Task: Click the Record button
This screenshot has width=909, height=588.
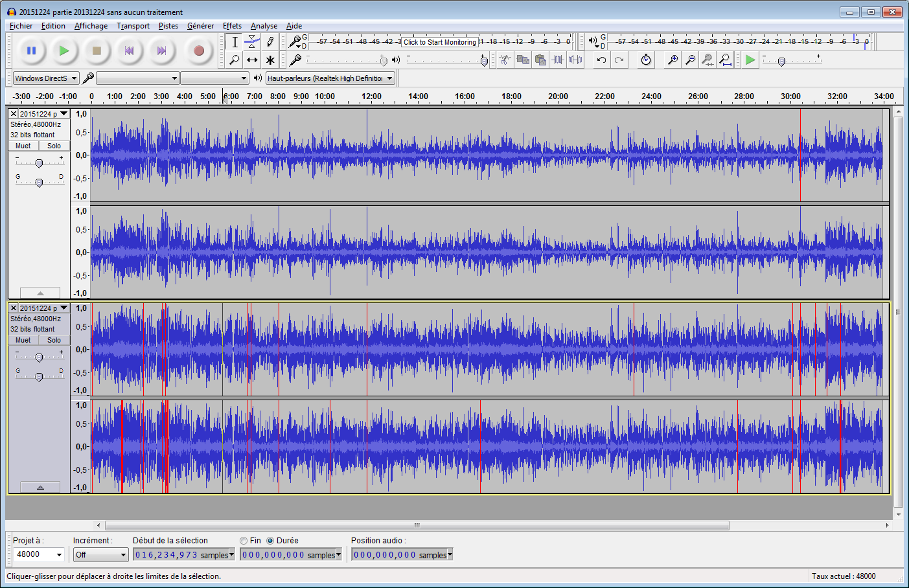Action: 199,51
